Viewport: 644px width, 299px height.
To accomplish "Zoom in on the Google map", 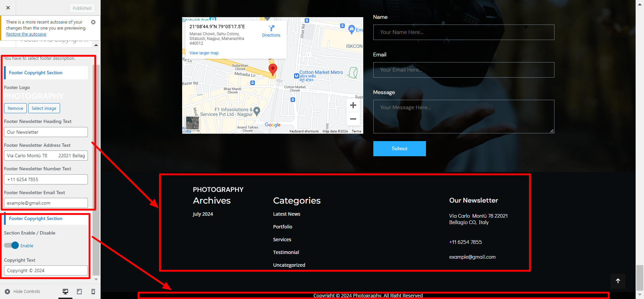I will pos(353,105).
